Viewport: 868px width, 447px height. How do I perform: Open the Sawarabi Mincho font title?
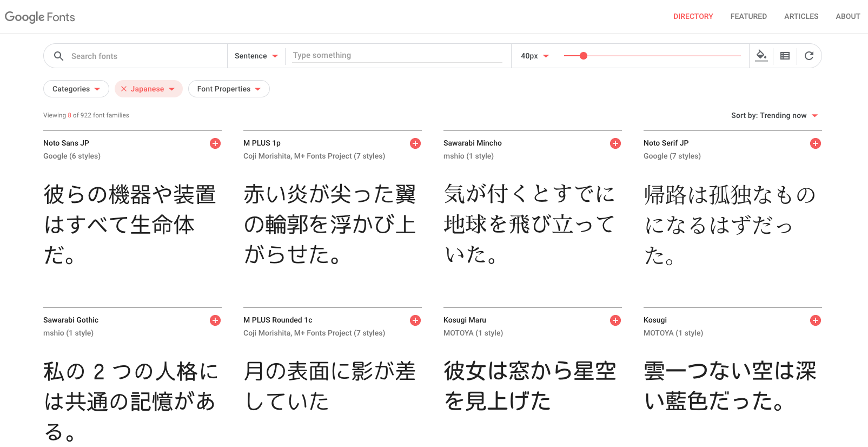coord(472,143)
